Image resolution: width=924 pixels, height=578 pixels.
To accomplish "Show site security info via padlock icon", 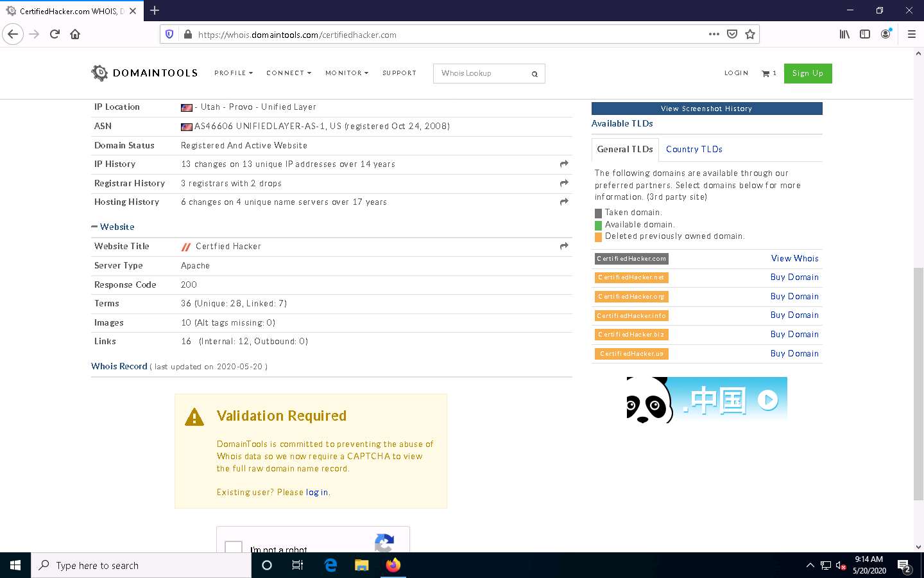I will coord(187,35).
